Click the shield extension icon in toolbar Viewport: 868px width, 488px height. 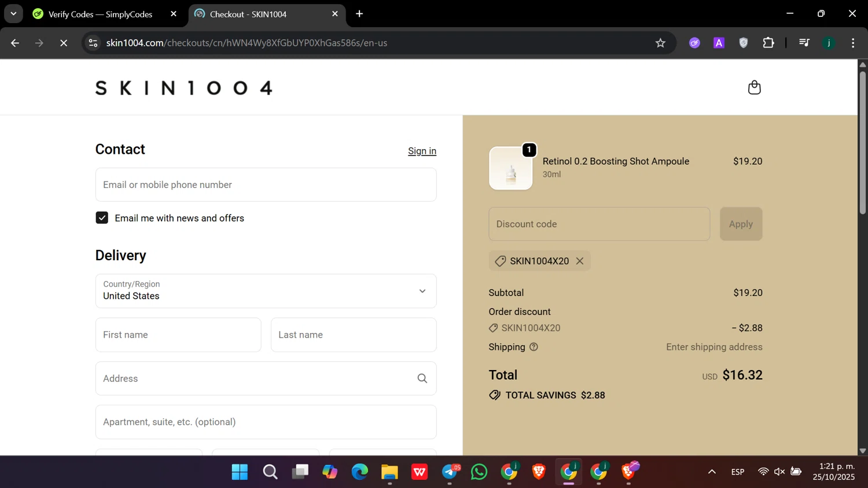click(744, 43)
